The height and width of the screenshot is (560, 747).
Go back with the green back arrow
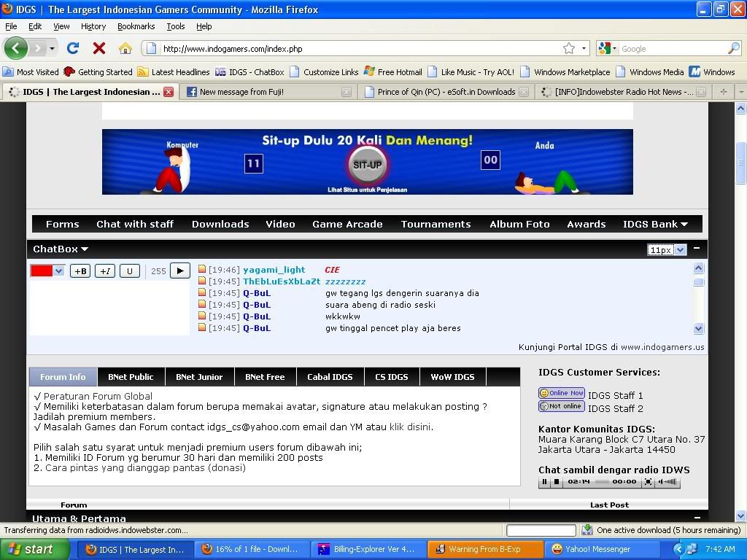click(x=15, y=48)
